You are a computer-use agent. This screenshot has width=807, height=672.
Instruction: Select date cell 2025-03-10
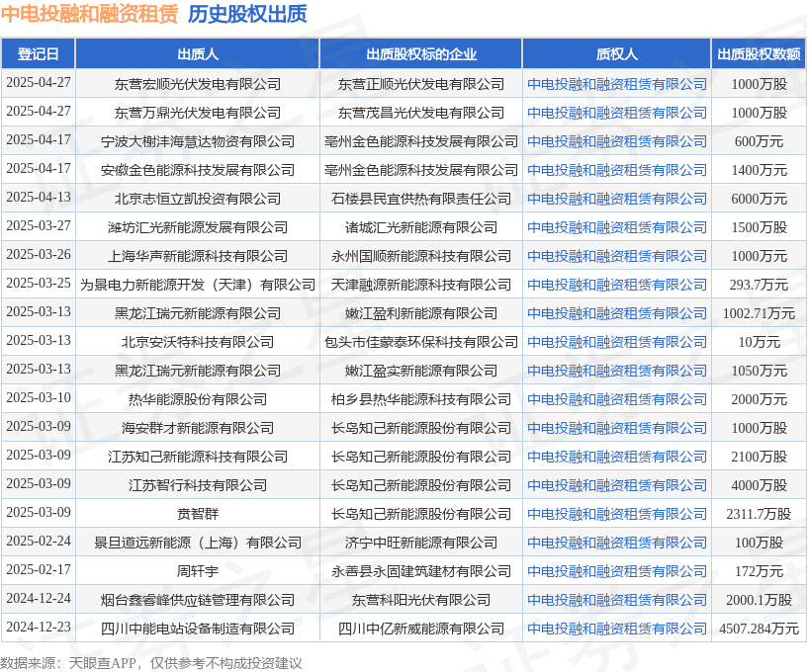39,398
